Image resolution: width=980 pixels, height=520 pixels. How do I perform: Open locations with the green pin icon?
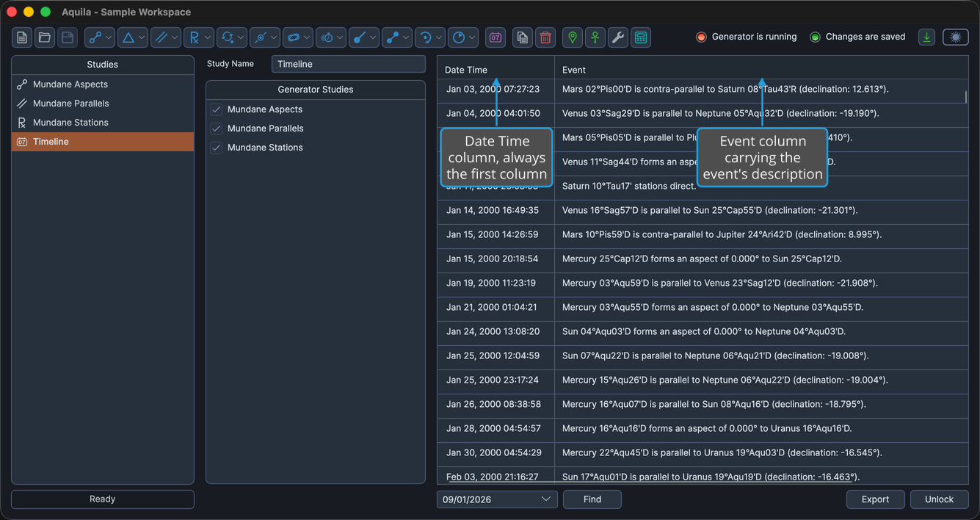coord(573,37)
